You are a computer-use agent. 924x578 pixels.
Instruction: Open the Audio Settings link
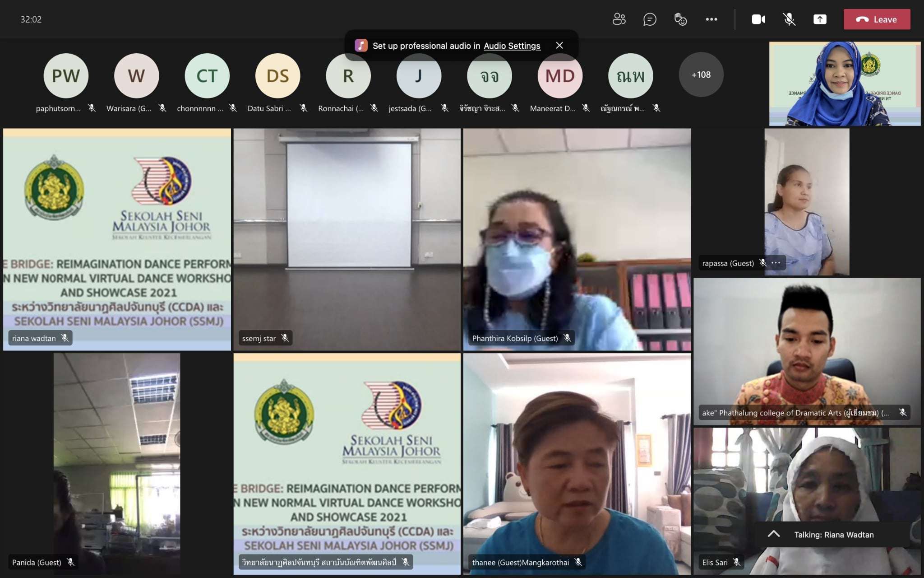pyautogui.click(x=512, y=46)
